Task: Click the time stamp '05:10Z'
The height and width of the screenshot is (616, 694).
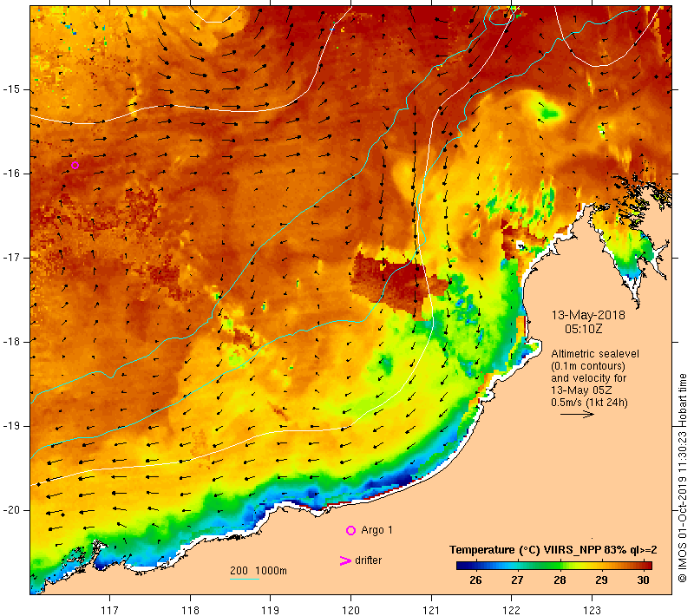Action: [583, 329]
